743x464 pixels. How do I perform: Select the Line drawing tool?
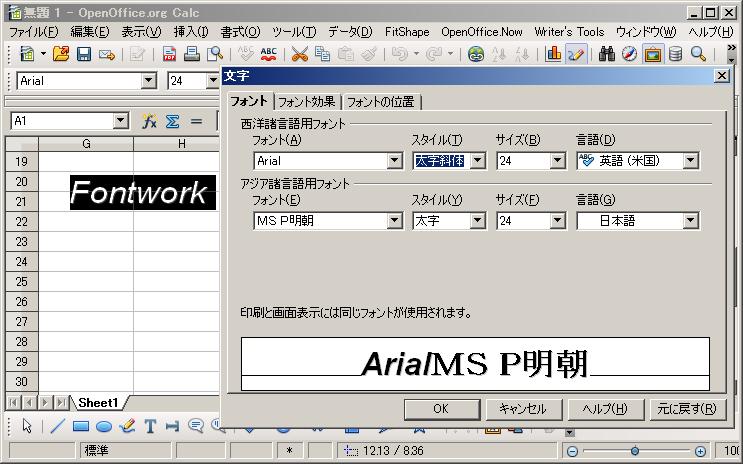click(x=57, y=426)
